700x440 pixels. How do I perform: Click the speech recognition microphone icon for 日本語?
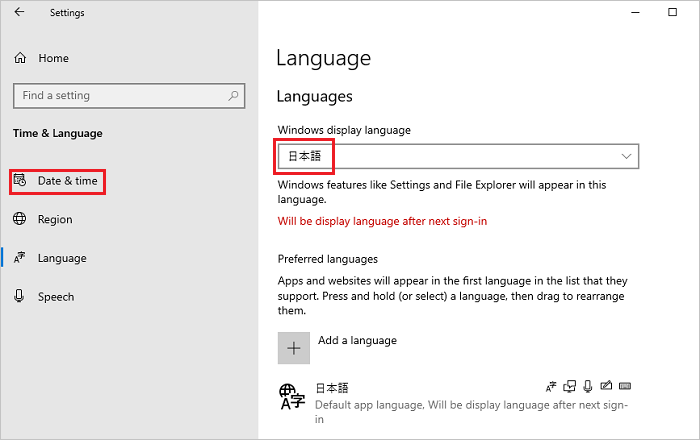tap(588, 386)
